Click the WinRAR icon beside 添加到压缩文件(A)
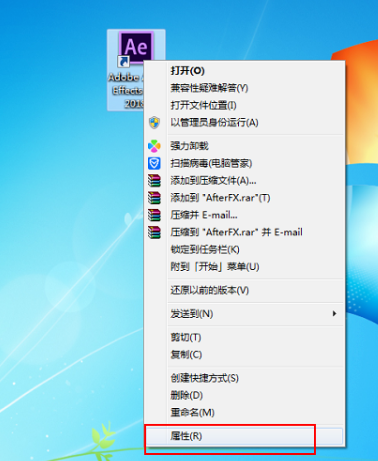378x461 pixels. coord(154,181)
